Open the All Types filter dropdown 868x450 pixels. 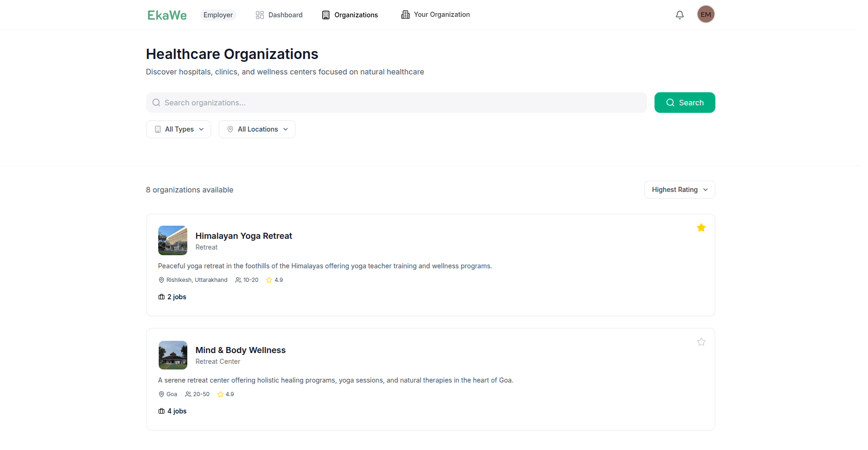tap(178, 129)
